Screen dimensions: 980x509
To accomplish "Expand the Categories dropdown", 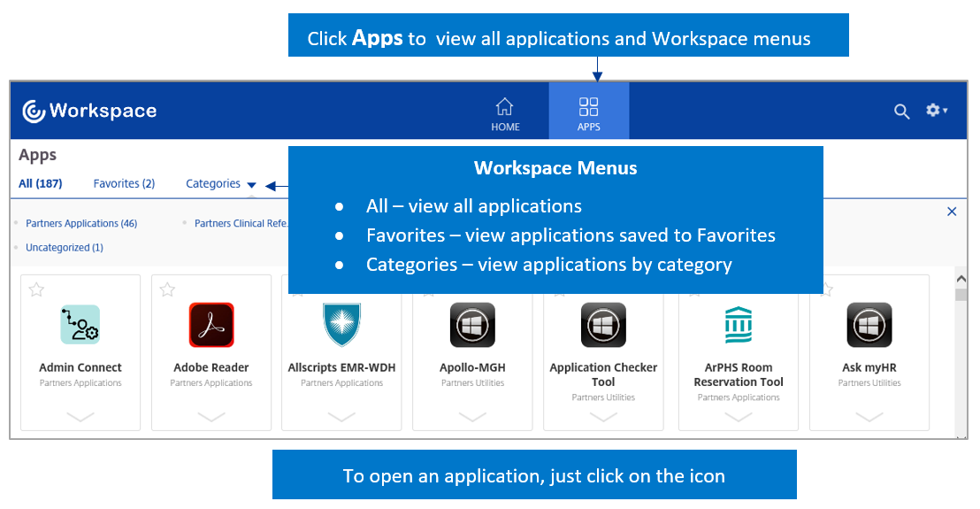I will coord(220,184).
